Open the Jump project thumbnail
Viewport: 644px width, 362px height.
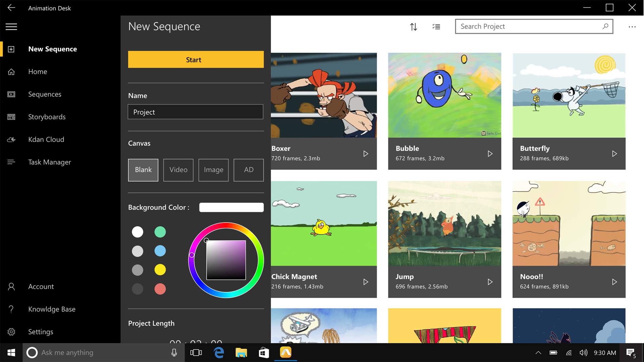pyautogui.click(x=444, y=224)
